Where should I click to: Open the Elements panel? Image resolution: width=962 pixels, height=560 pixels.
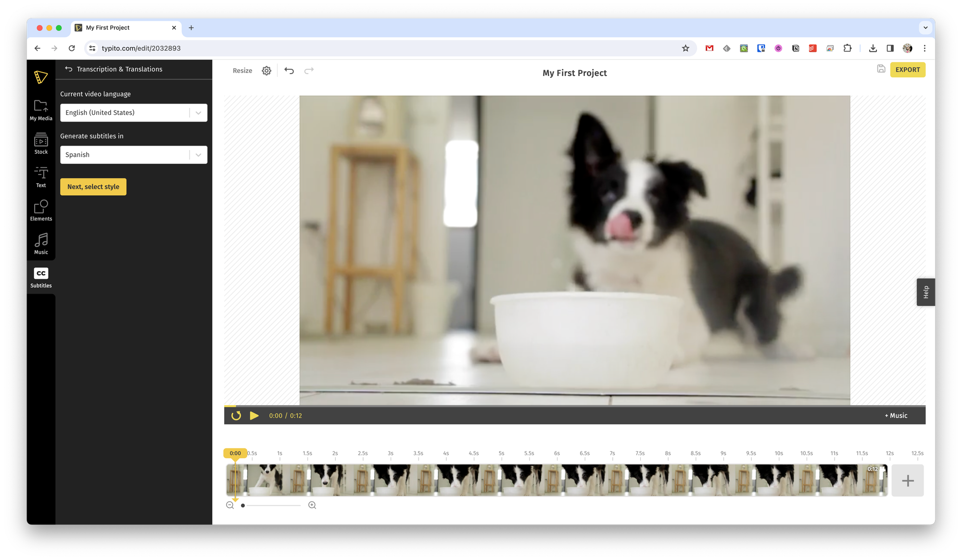pos(41,210)
